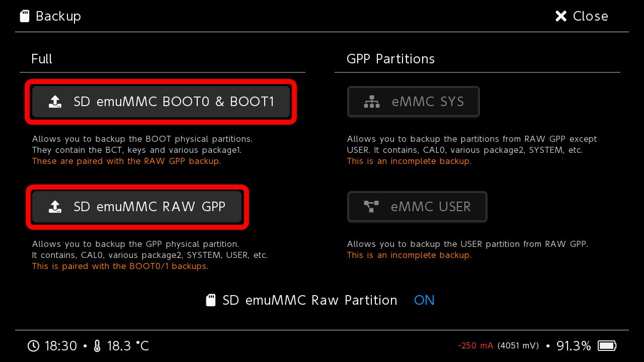
Task: Click SD card icon beside Raw Partition label
Action: [x=211, y=301]
